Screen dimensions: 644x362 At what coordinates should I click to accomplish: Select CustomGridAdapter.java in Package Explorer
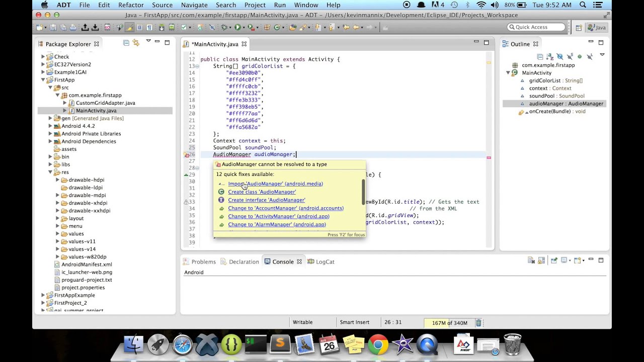tap(105, 103)
